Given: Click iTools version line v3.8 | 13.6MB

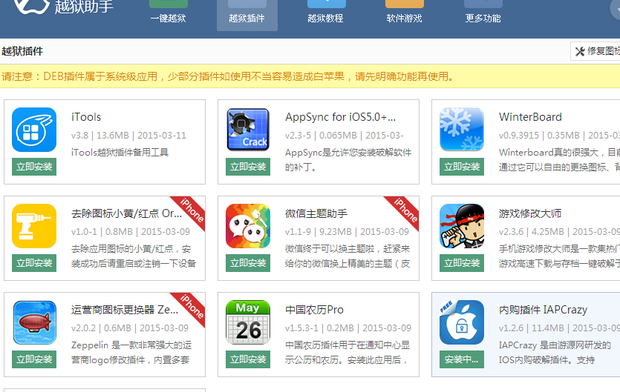Looking at the screenshot, I should tap(129, 135).
